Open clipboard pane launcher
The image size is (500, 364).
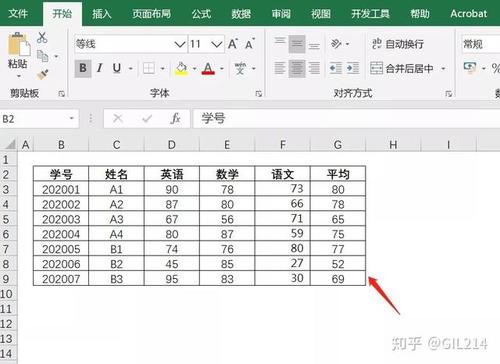[61, 94]
